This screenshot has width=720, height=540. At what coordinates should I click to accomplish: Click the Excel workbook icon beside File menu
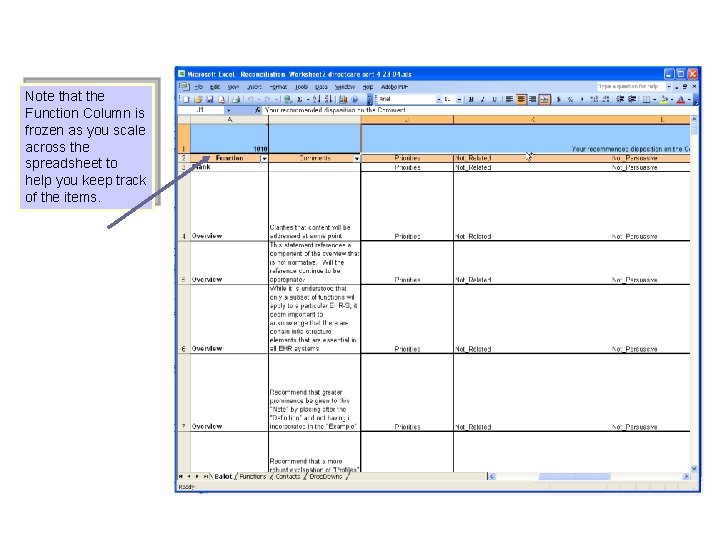(x=184, y=86)
